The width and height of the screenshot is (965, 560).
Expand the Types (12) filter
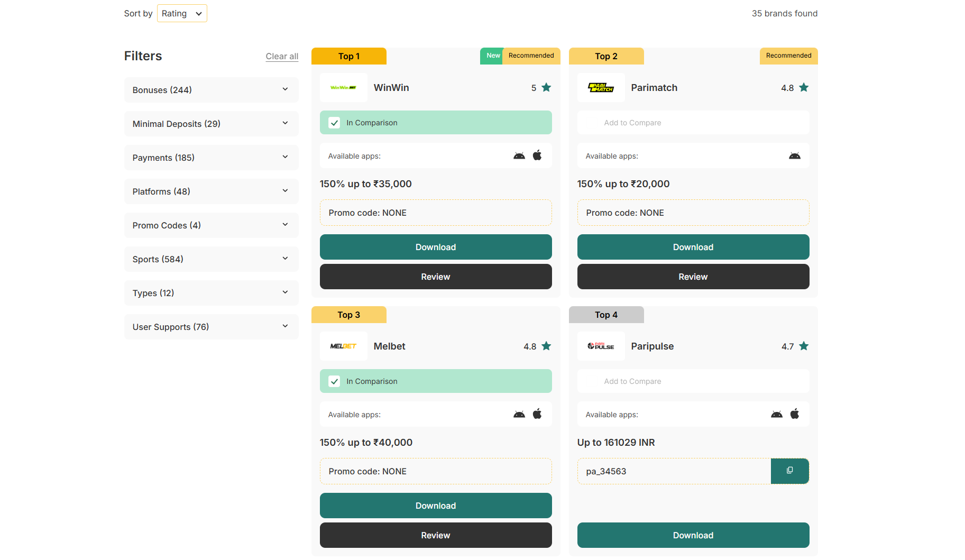[x=211, y=293]
